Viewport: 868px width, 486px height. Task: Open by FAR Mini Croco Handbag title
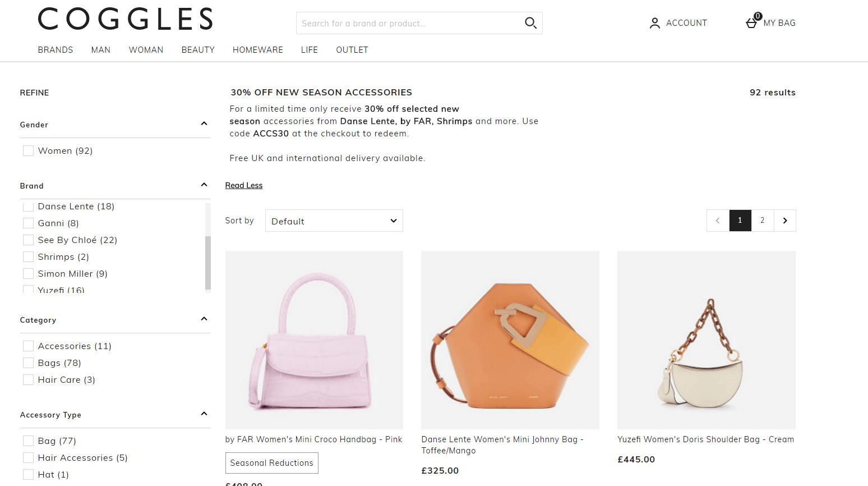(314, 439)
